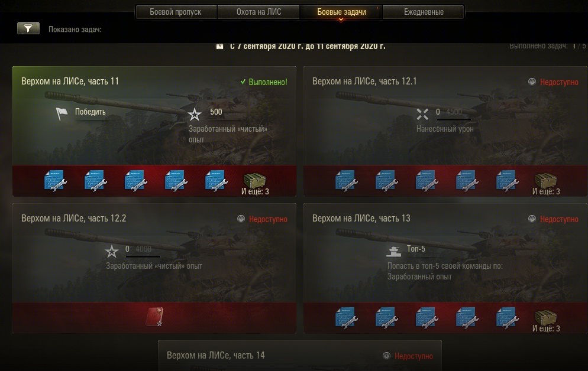Image resolution: width=588 pixels, height=371 pixels.
Task: Switch to the Боевой пропуск tab
Action: pos(176,12)
